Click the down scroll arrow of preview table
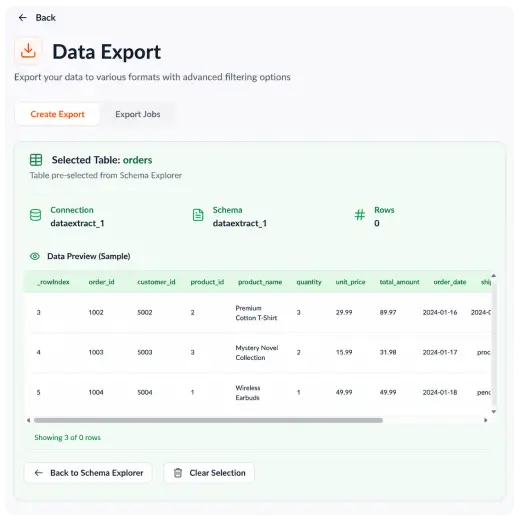Image resolution: width=520 pixels, height=520 pixels. click(494, 412)
